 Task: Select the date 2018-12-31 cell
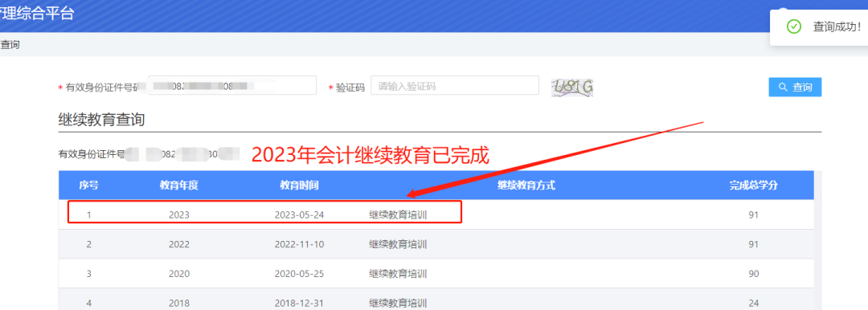click(x=299, y=304)
